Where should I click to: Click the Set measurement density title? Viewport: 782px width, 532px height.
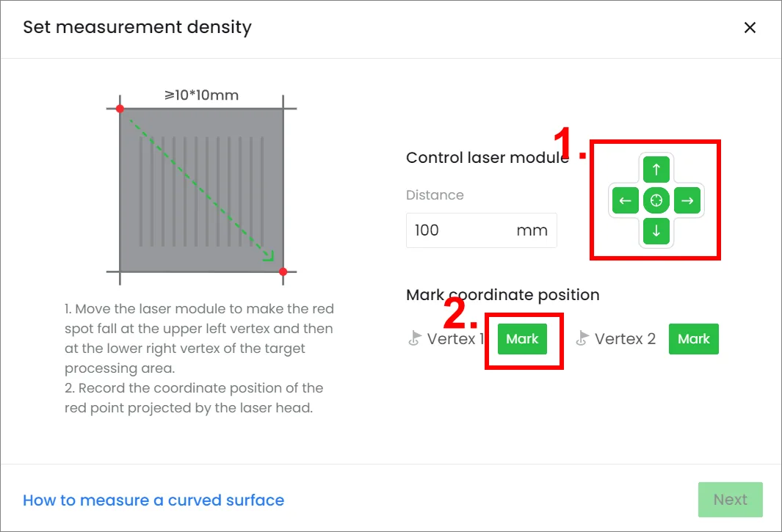tap(137, 27)
